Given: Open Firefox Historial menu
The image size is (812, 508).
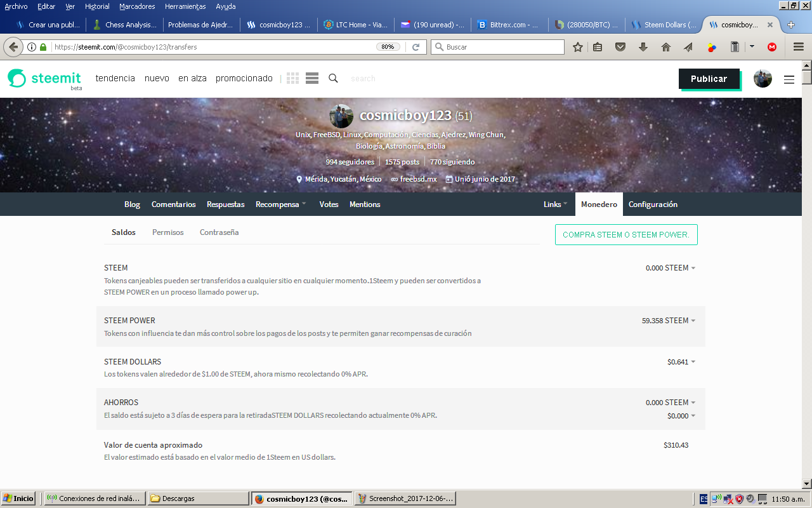Looking at the screenshot, I should (97, 6).
